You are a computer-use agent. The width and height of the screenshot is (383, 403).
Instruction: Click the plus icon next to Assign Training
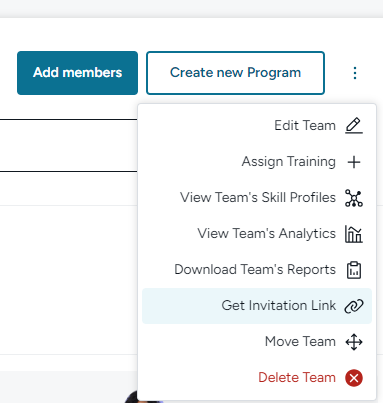pos(354,162)
